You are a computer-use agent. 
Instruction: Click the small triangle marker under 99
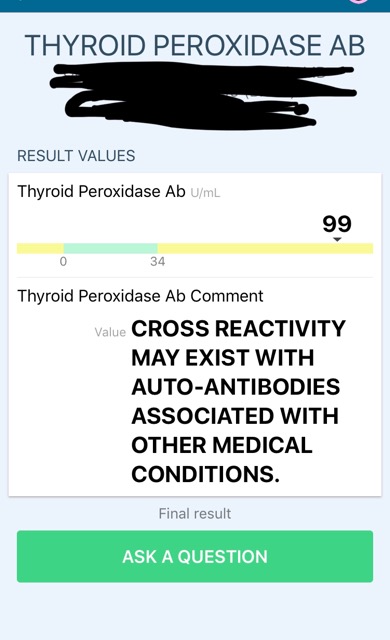(337, 240)
